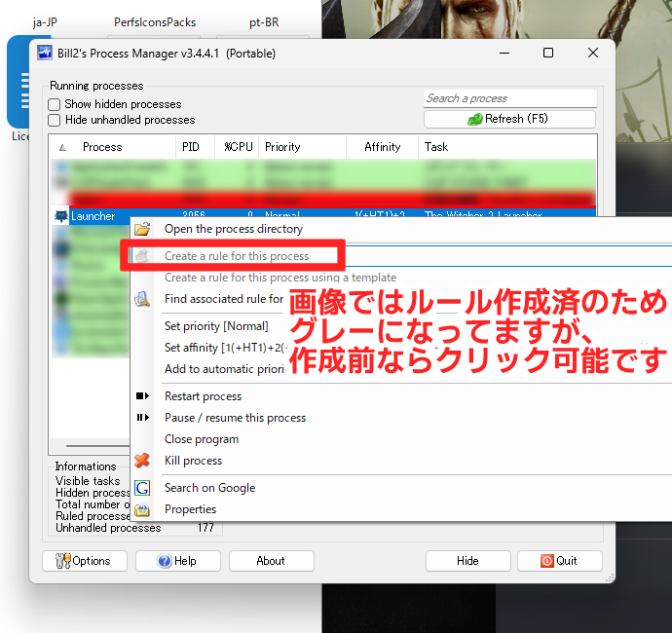This screenshot has height=633, width=672.
Task: Click the green refresh arrow icon
Action: click(474, 119)
